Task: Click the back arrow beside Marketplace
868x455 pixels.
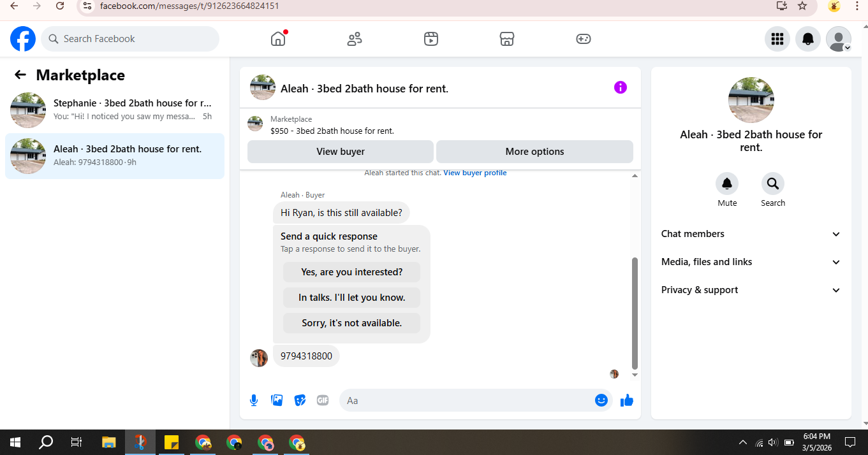Action: (x=20, y=75)
